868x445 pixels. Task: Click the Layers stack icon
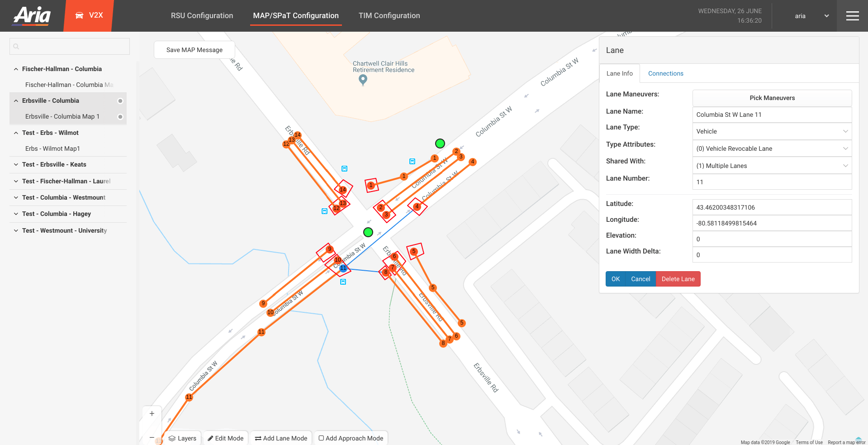tap(172, 438)
